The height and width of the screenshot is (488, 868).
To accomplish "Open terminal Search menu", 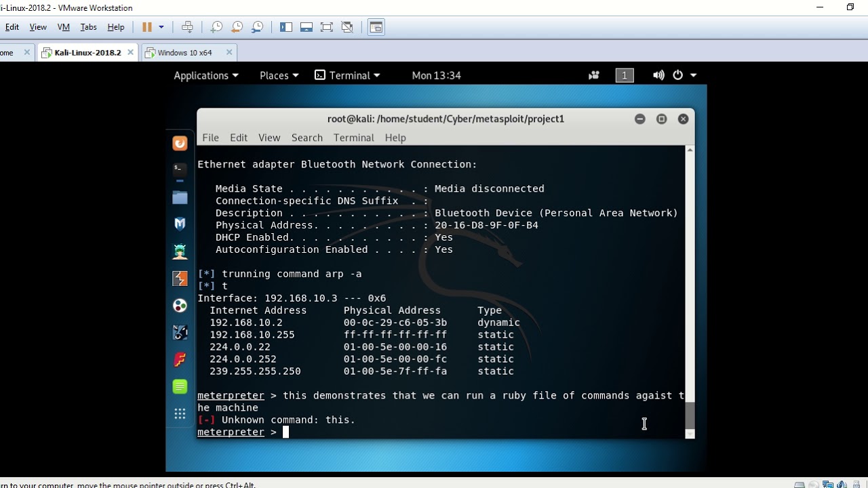I will click(x=307, y=138).
